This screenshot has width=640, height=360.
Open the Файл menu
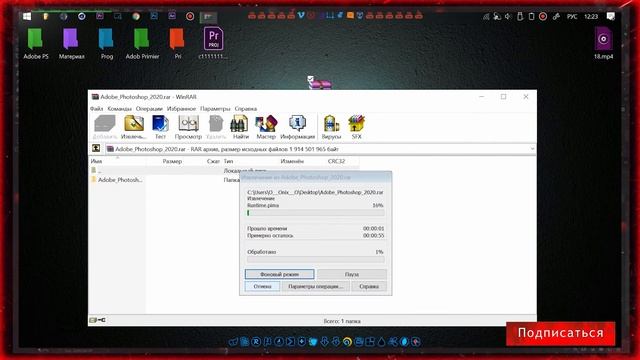point(96,109)
